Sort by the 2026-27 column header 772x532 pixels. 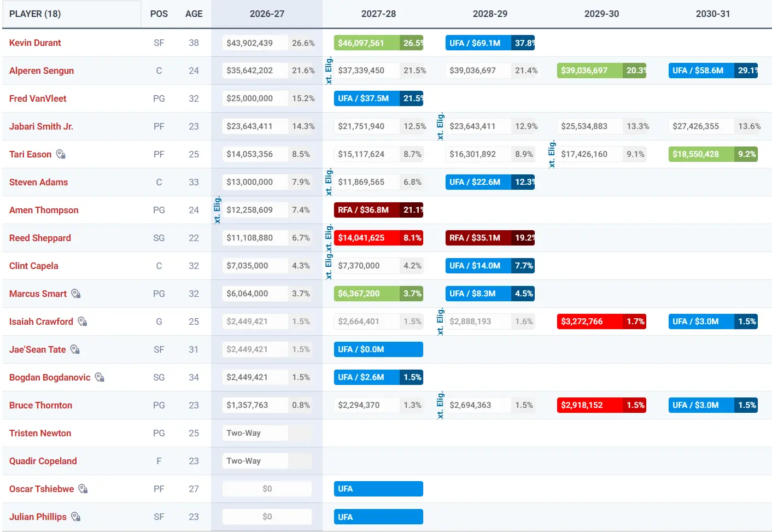click(267, 14)
